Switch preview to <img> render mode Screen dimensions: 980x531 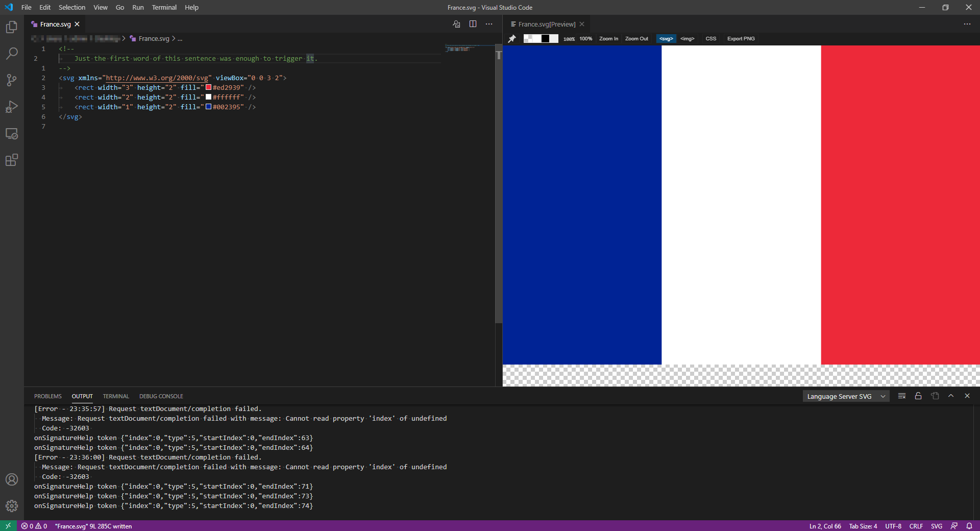point(687,39)
